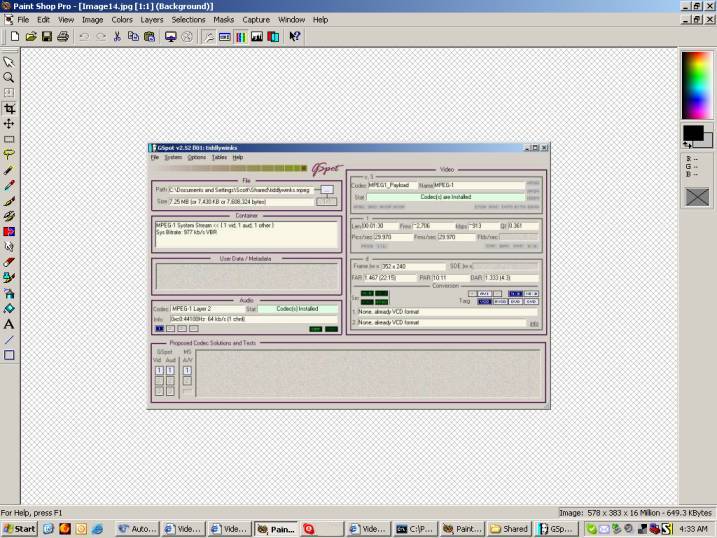The height and width of the screenshot is (538, 717).
Task: Cut selection with the scissors icon
Action: pyautogui.click(x=117, y=37)
